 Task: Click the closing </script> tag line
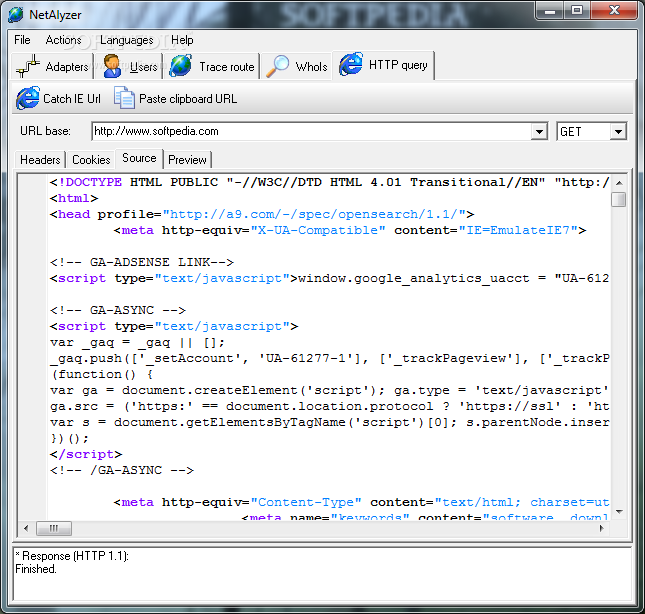86,454
